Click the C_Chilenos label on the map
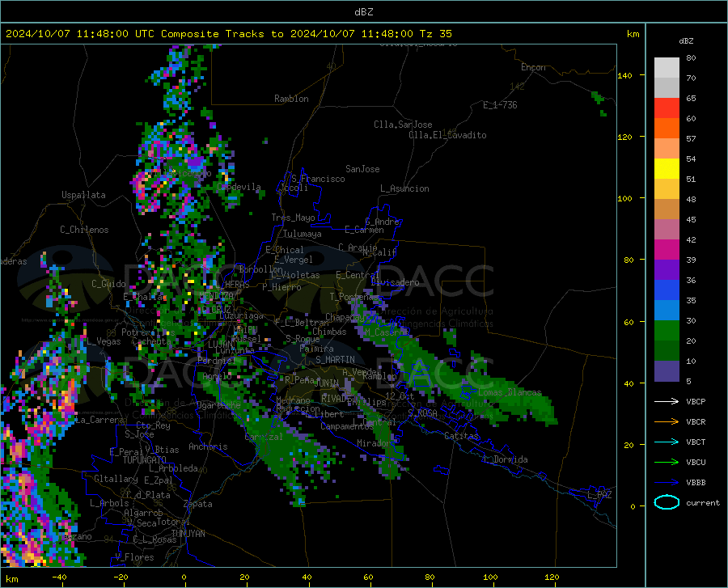The height and width of the screenshot is (588, 728). [84, 230]
